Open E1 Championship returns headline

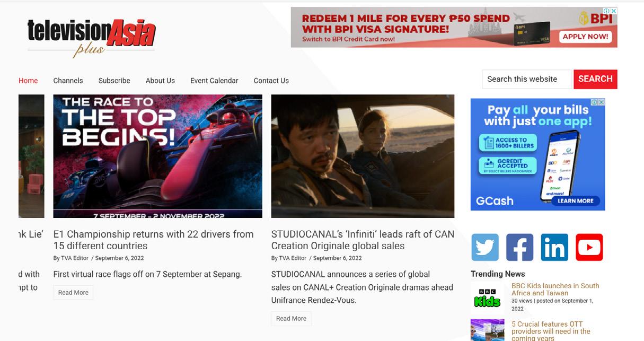[154, 240]
